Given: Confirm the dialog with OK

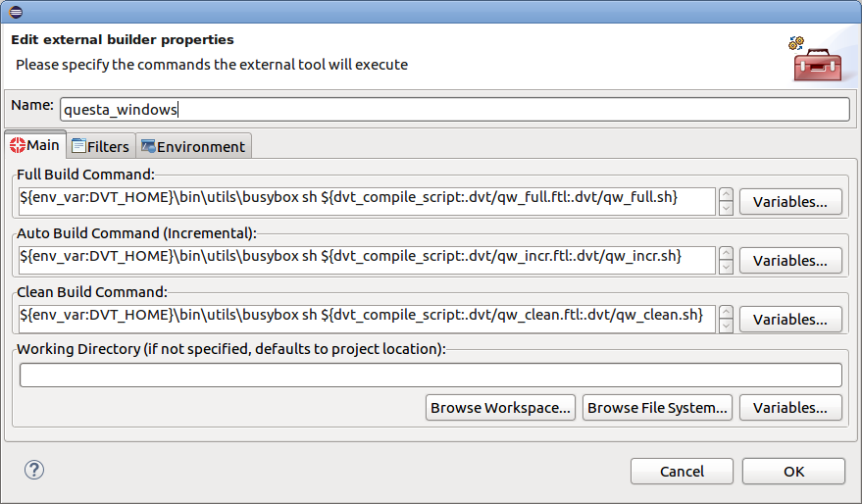Looking at the screenshot, I should (x=793, y=472).
